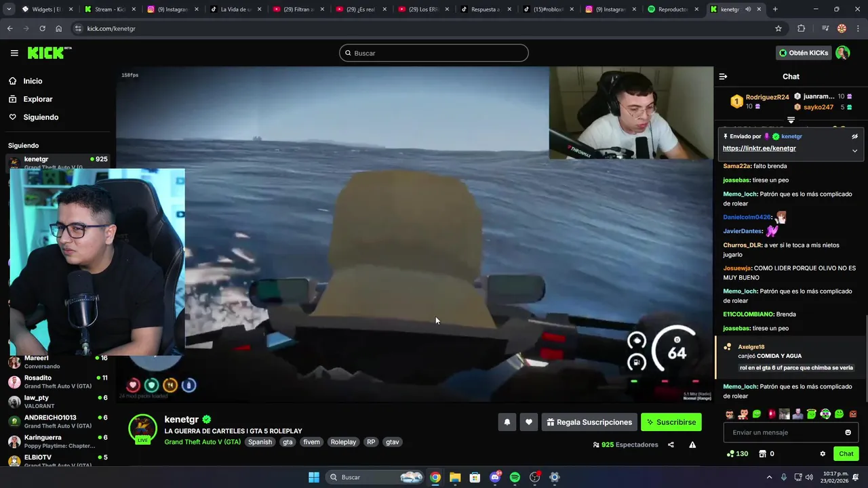Expand the gift leaderboard using the down arrow handle
The image size is (868, 488).
tap(791, 120)
